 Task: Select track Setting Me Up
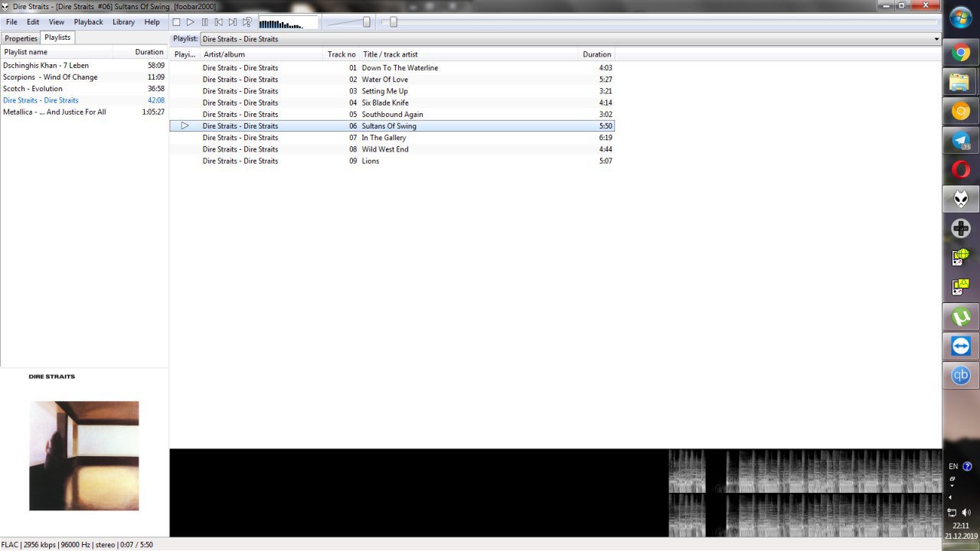[391, 91]
